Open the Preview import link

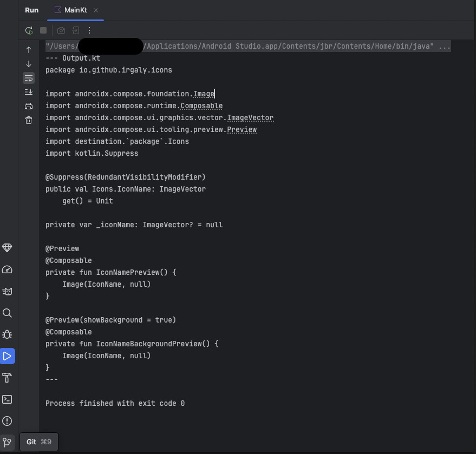point(242,129)
